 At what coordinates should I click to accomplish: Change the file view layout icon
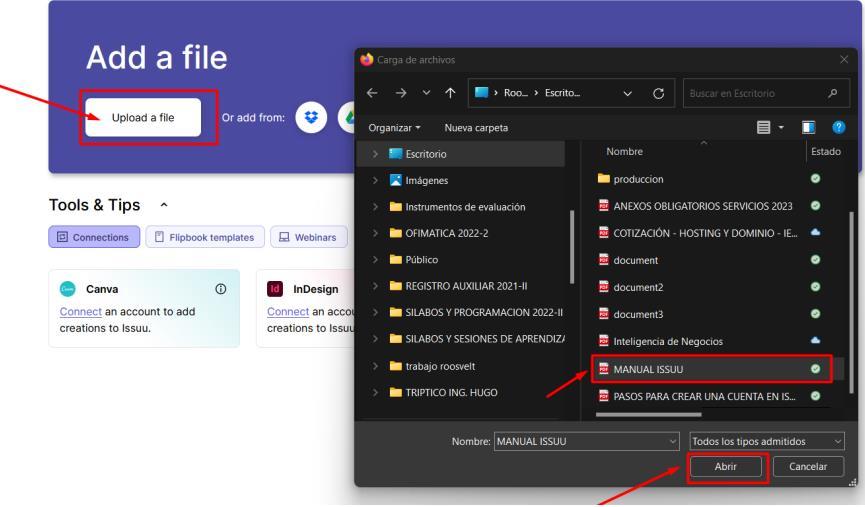(x=763, y=127)
